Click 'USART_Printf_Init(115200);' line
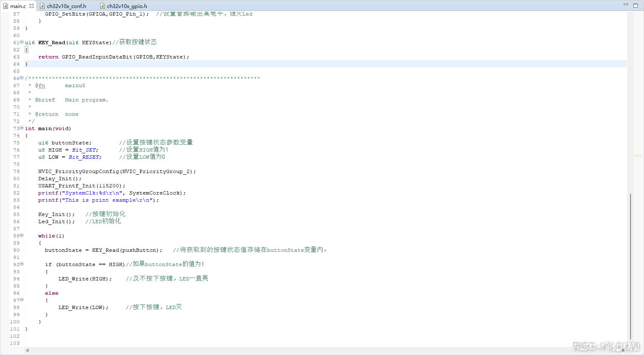The width and height of the screenshot is (644, 355). 82,186
